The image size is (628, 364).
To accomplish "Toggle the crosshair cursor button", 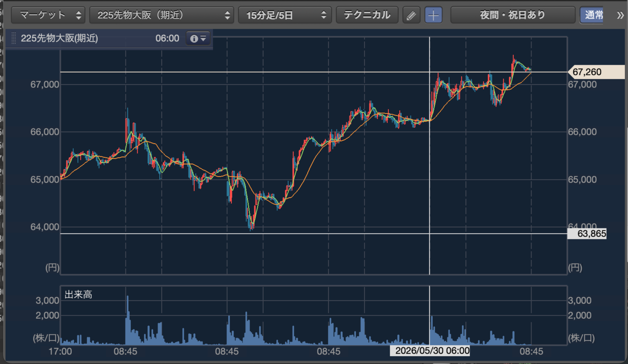I will 433,15.
